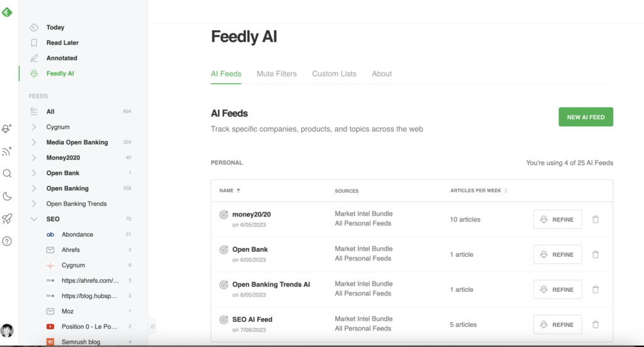644x347 pixels.
Task: Toggle dark mode with the moon icon
Action: click(x=7, y=196)
